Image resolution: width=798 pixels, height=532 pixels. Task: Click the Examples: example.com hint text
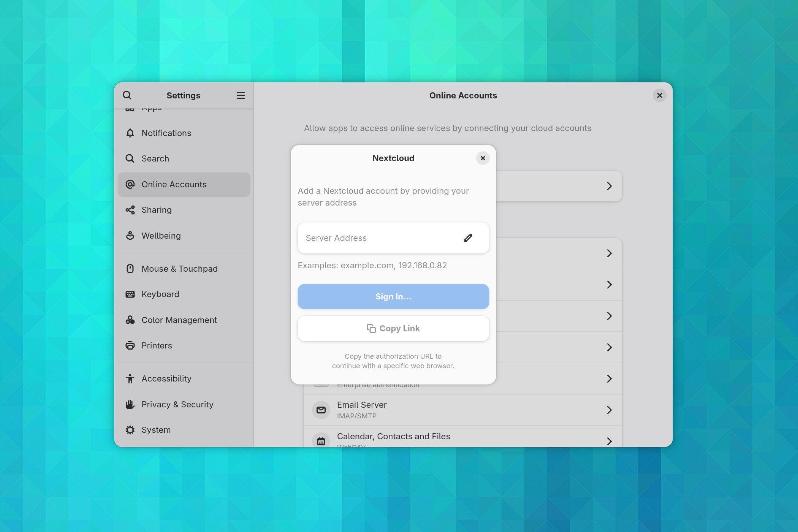(x=372, y=265)
